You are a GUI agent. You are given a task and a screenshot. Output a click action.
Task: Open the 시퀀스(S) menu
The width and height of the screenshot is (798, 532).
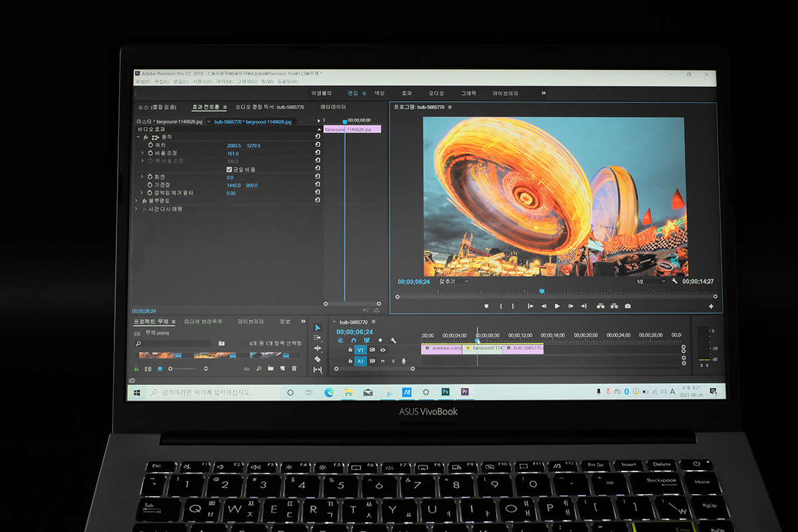pyautogui.click(x=202, y=81)
